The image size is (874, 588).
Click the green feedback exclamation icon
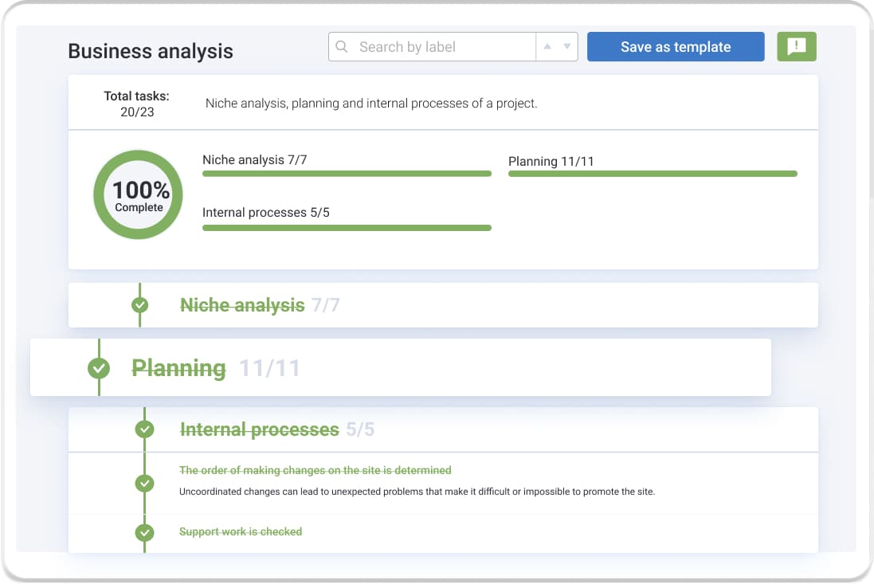pos(796,47)
